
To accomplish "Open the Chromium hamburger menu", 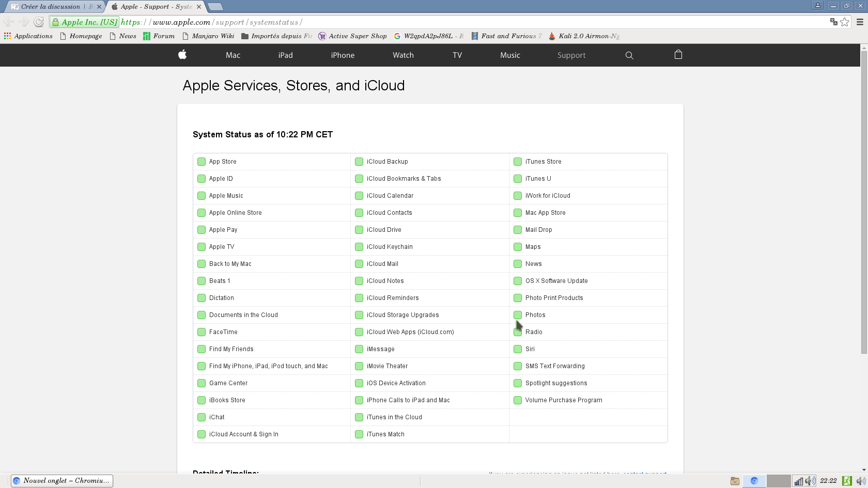I will 860,22.
